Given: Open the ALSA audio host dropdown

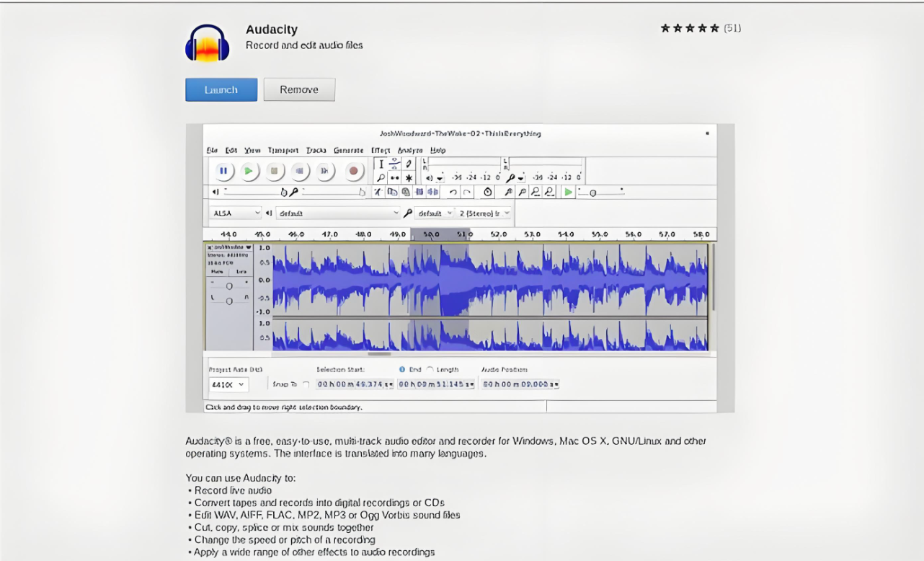Looking at the screenshot, I should coord(235,213).
